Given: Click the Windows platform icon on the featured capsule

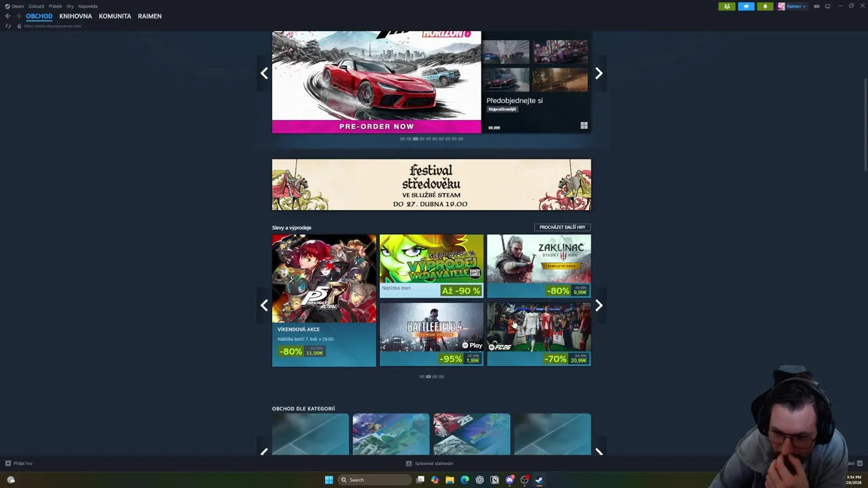Looking at the screenshot, I should (584, 125).
